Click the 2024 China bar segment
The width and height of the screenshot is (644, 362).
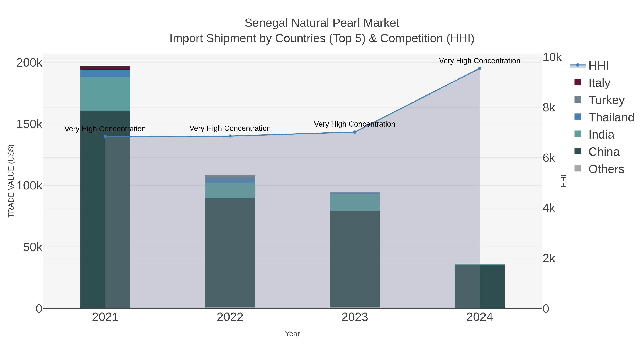point(479,286)
